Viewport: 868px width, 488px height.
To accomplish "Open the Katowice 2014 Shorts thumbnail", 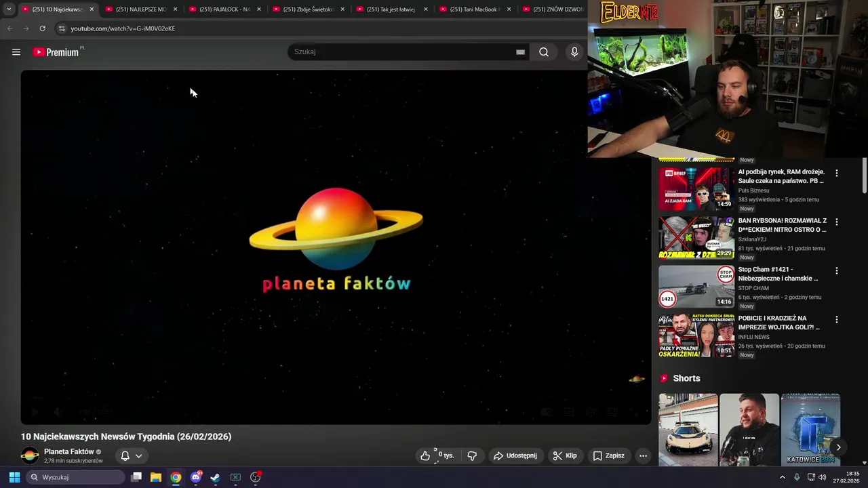I will [x=810, y=430].
